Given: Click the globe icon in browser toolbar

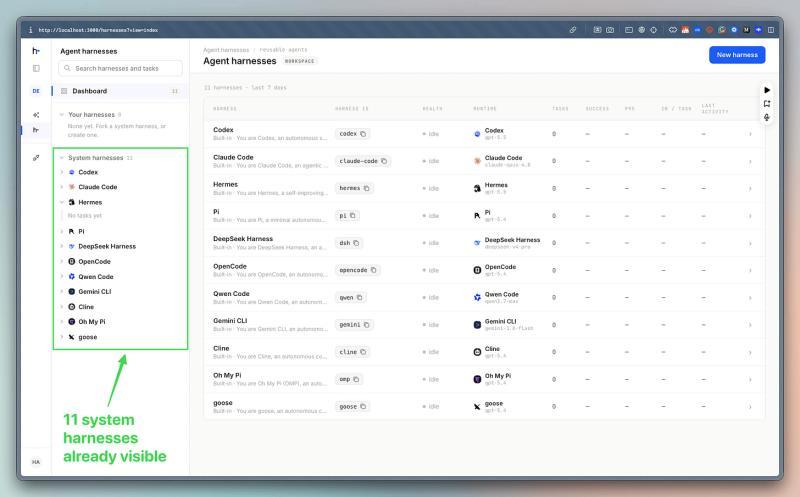Looking at the screenshot, I should point(641,30).
